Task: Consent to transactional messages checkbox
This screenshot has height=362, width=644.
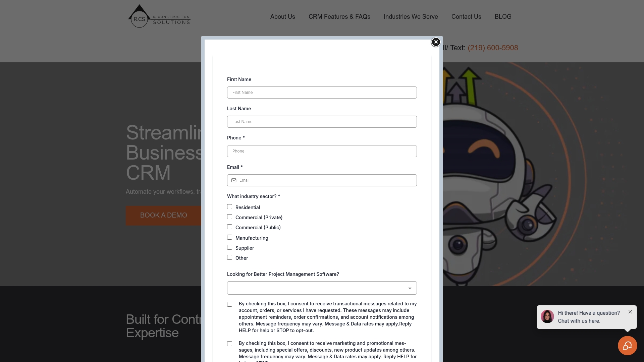Action: tap(229, 304)
